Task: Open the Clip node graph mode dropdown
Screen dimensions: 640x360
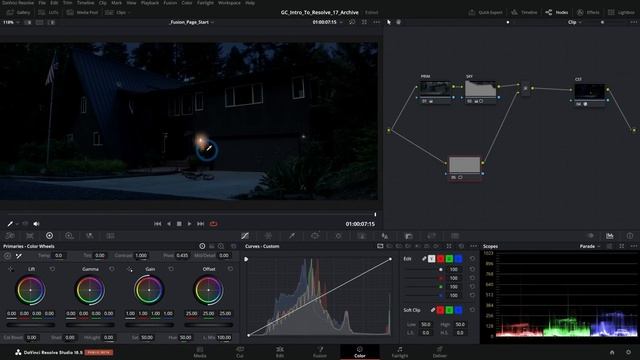Action: tap(574, 22)
